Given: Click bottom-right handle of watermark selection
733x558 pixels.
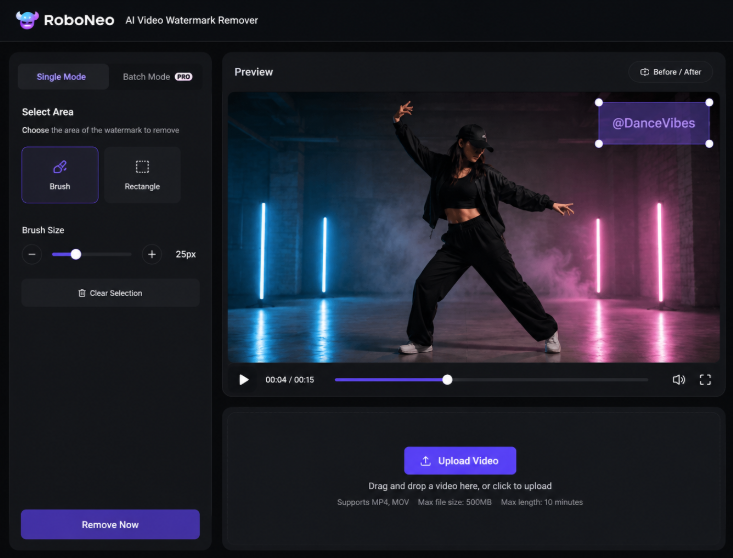Looking at the screenshot, I should click(x=709, y=144).
